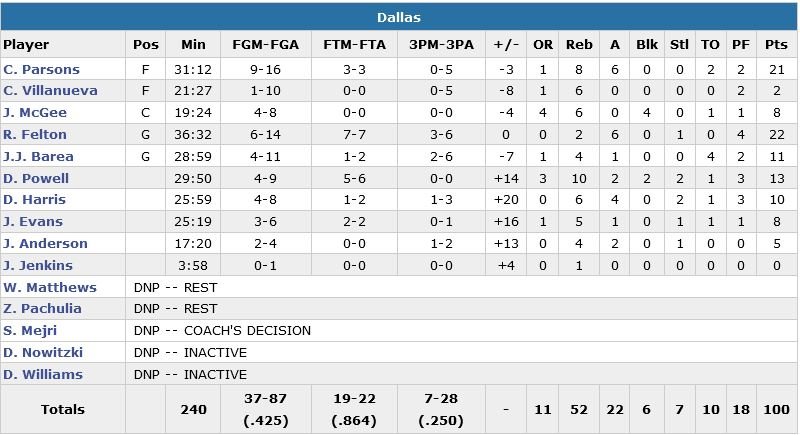The height and width of the screenshot is (435, 800).
Task: Open J.J. Barea profile link
Action: click(x=38, y=157)
